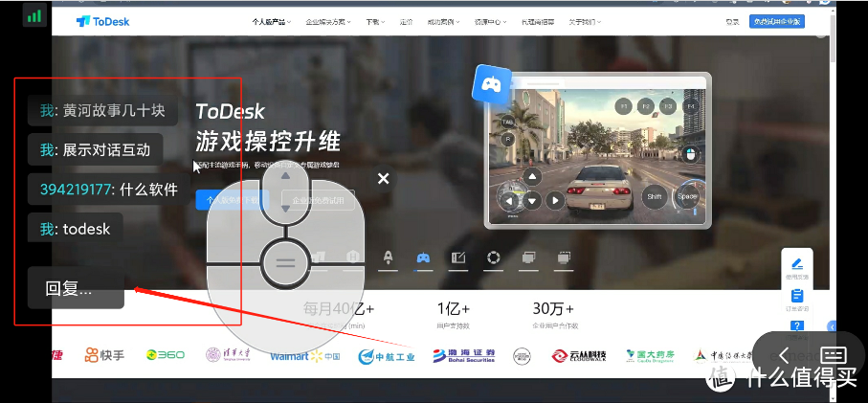Tap the virtual mouse scroll-up arrow
868x403 pixels.
click(x=285, y=176)
